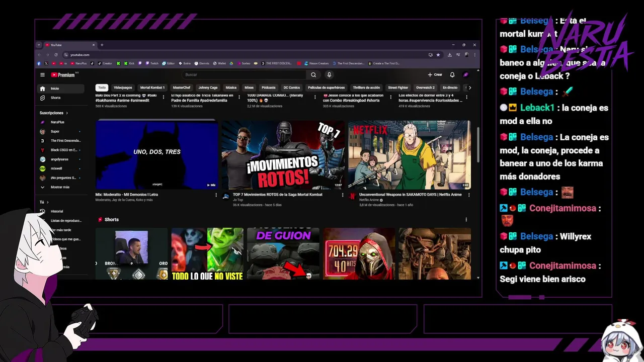The width and height of the screenshot is (644, 362).
Task: Open the Wallet bookmark
Action: 219,63
